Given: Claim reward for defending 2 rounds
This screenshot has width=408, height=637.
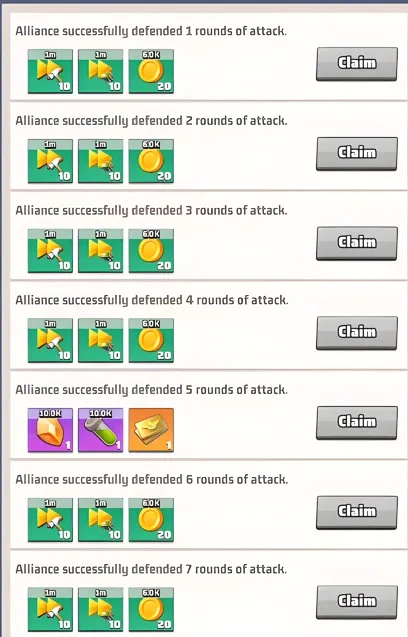Looking at the screenshot, I should click(356, 153).
